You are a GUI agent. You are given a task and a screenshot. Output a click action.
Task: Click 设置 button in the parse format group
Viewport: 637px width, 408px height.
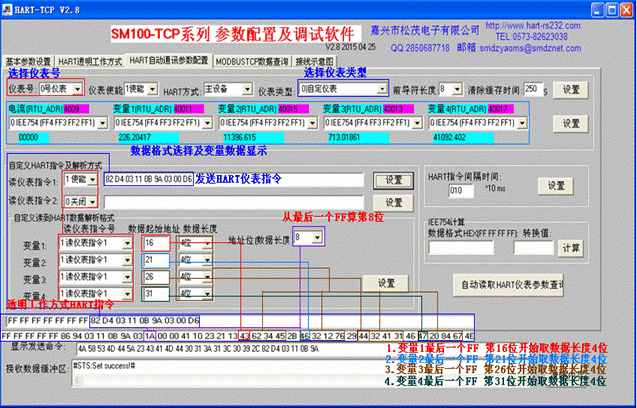point(386,283)
